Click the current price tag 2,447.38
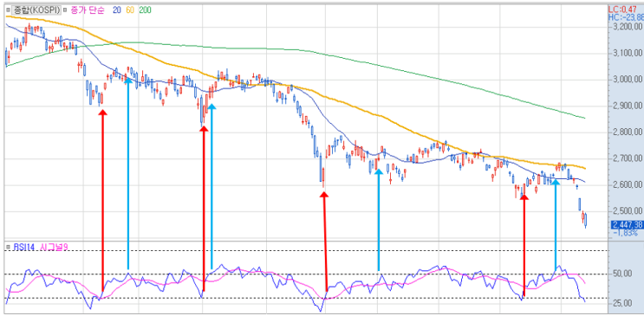The image size is (644, 316). [x=628, y=224]
